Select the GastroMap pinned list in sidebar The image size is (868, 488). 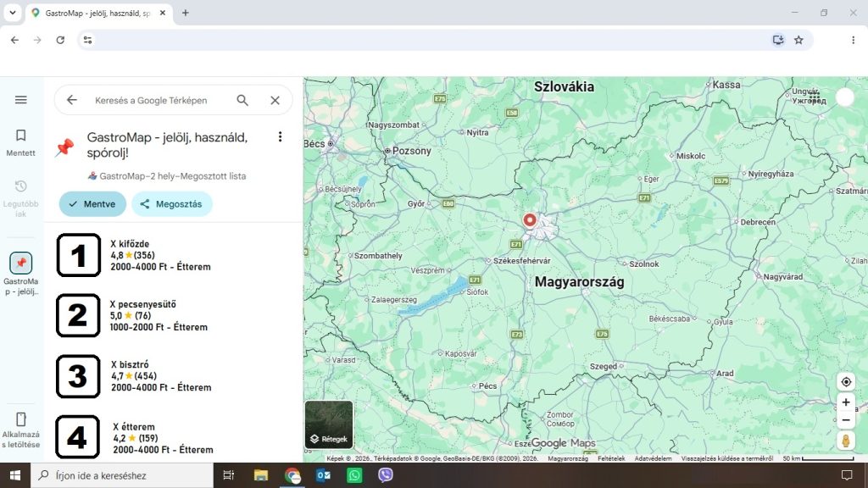(x=20, y=274)
